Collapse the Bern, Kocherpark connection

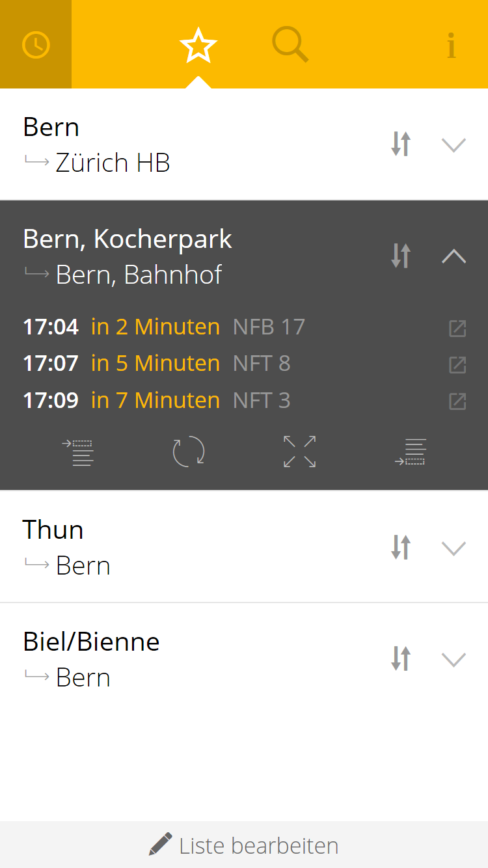(x=454, y=256)
